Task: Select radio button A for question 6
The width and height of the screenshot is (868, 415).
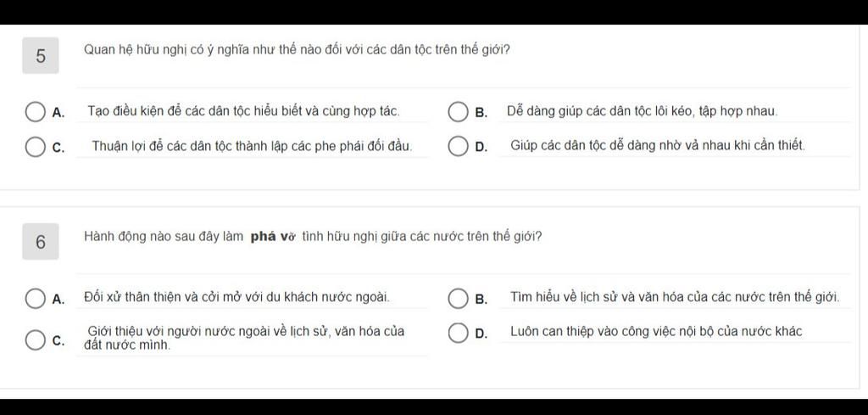Action: 36,299
